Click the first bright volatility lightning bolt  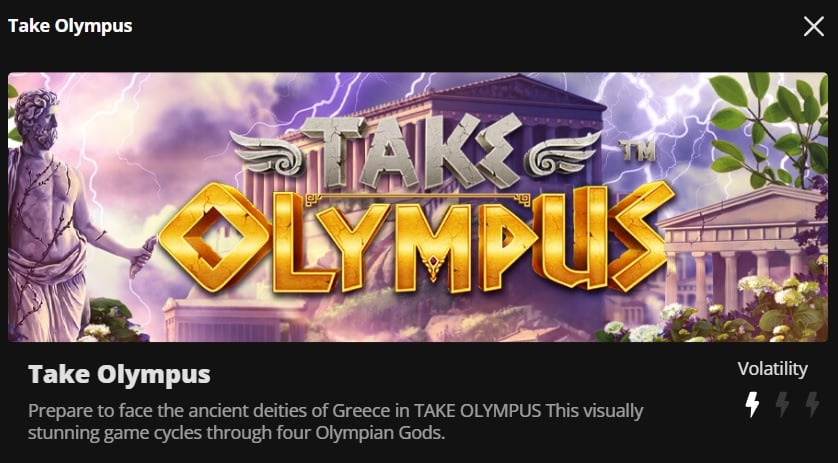(752, 404)
